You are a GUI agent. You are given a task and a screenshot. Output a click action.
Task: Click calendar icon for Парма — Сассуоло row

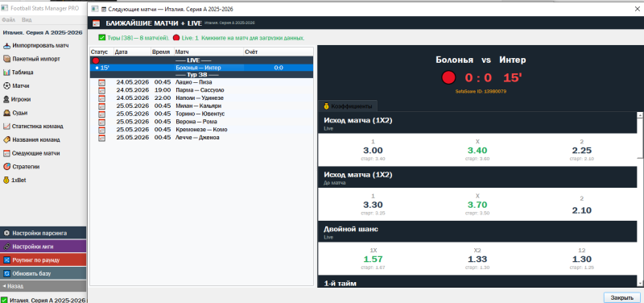click(102, 90)
